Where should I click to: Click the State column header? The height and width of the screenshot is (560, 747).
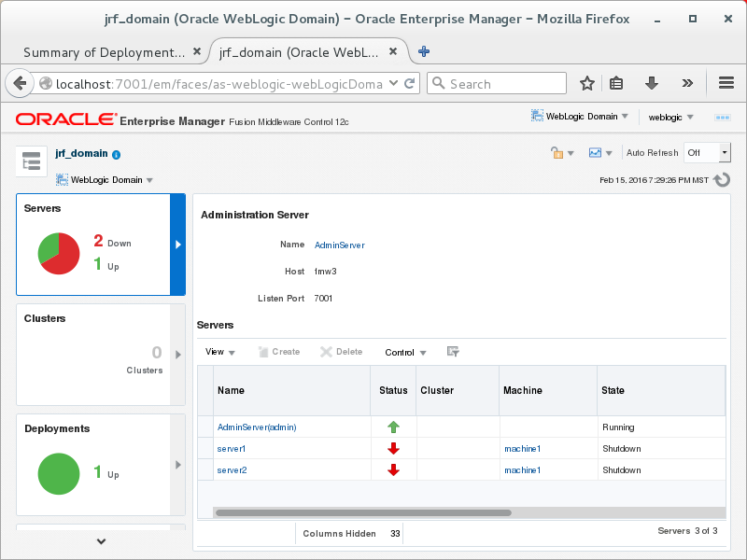click(x=661, y=390)
